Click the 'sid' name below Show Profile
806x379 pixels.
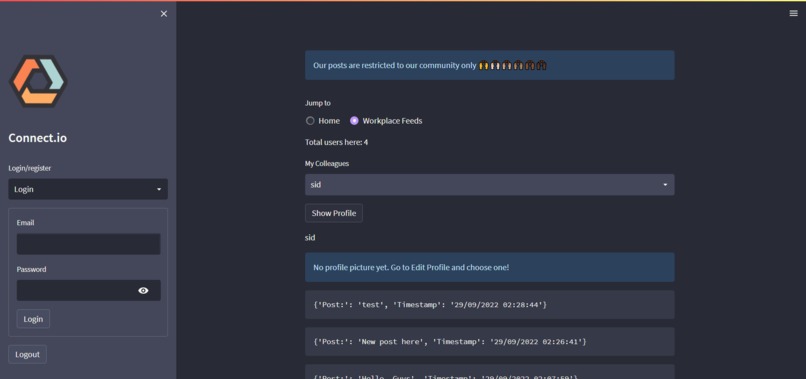tap(310, 238)
